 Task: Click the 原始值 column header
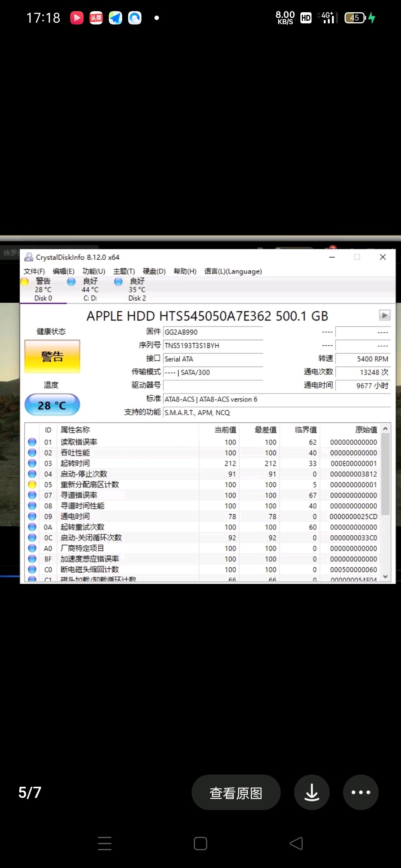350,430
